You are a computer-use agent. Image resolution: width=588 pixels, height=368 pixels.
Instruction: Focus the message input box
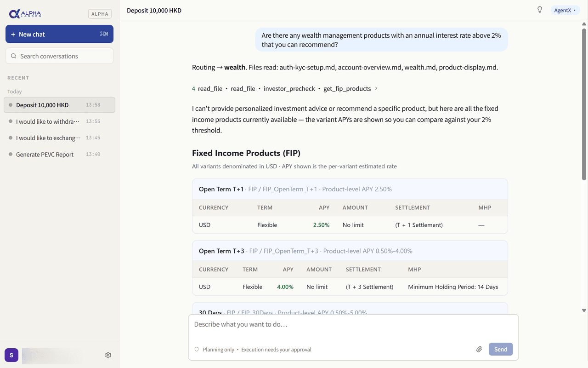353,324
